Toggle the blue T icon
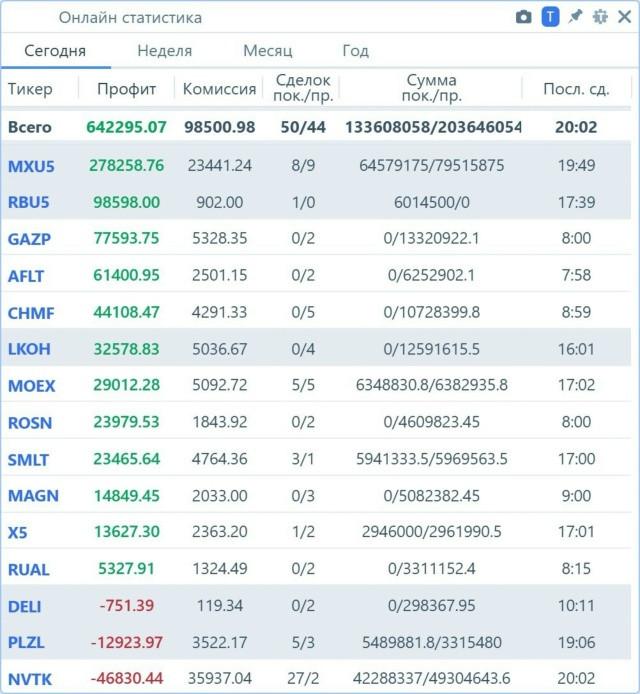640x694 pixels. coord(550,17)
